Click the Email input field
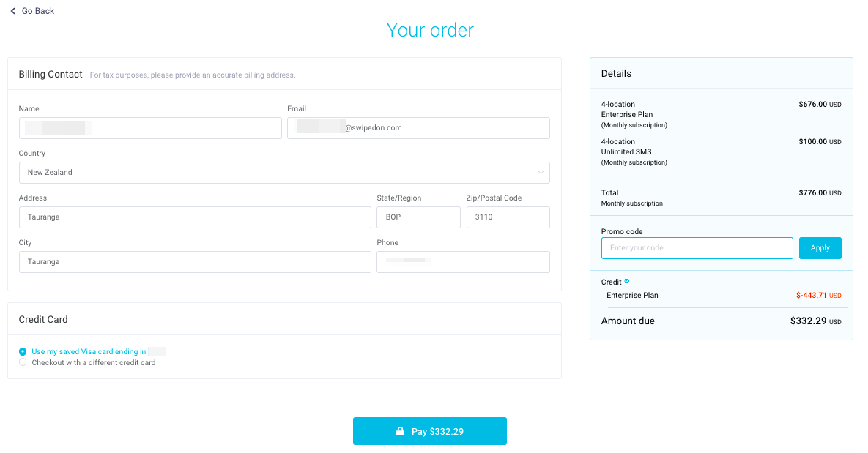 click(418, 128)
